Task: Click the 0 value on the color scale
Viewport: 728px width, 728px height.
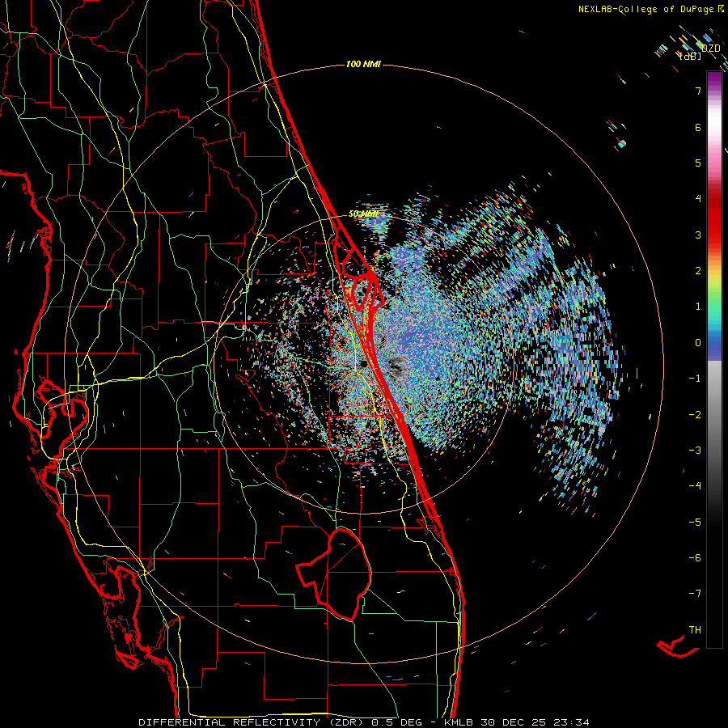Action: coord(698,343)
